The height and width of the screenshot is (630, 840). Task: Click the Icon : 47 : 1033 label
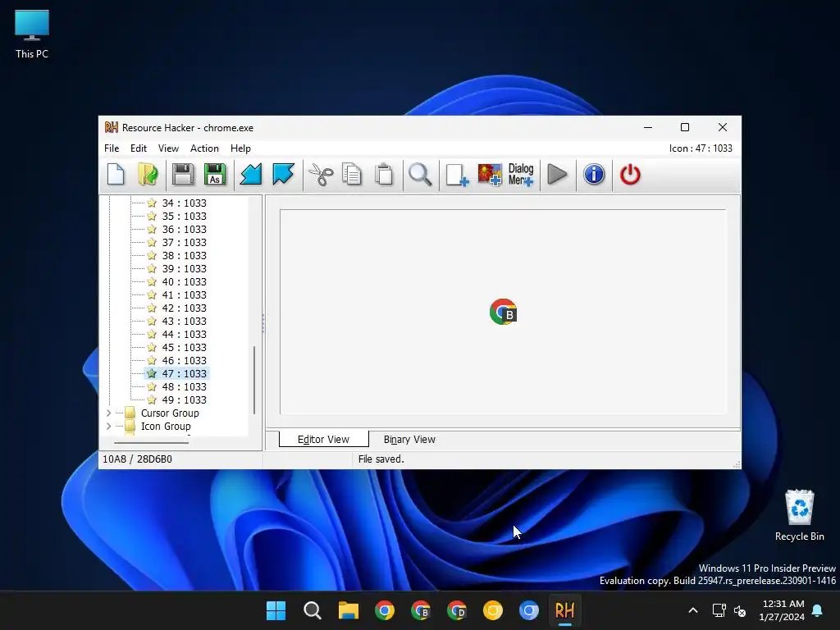pyautogui.click(x=701, y=148)
